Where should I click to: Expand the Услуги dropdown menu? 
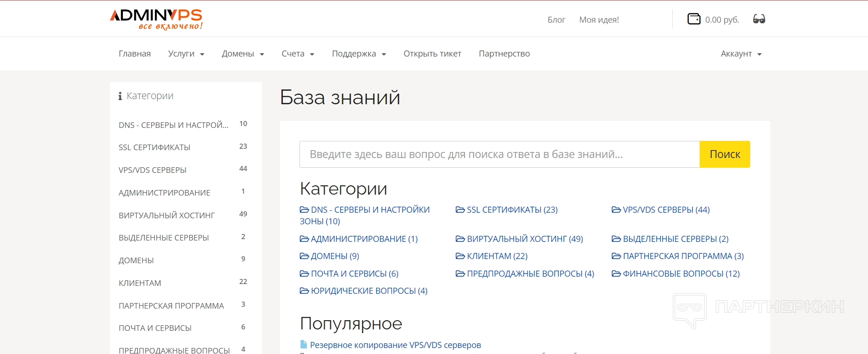186,54
